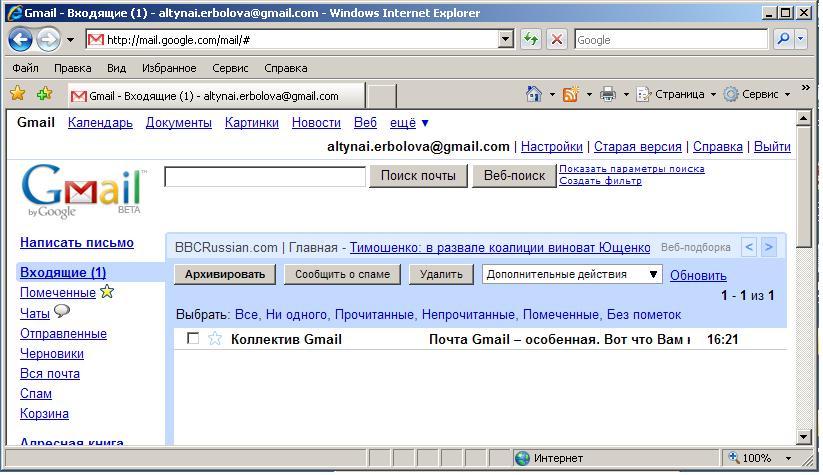Open the Спам folder
The width and height of the screenshot is (823, 475).
[x=36, y=394]
